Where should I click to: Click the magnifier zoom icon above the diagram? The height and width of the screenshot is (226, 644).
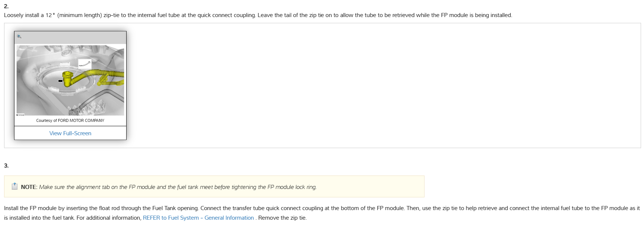[x=19, y=36]
